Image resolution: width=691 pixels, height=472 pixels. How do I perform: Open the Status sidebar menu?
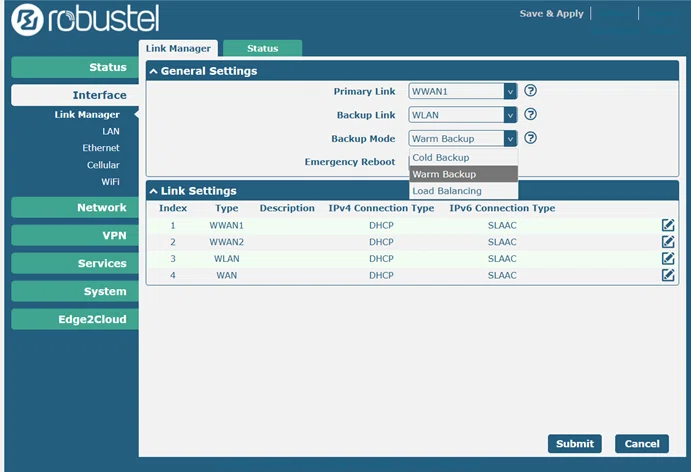coord(75,67)
